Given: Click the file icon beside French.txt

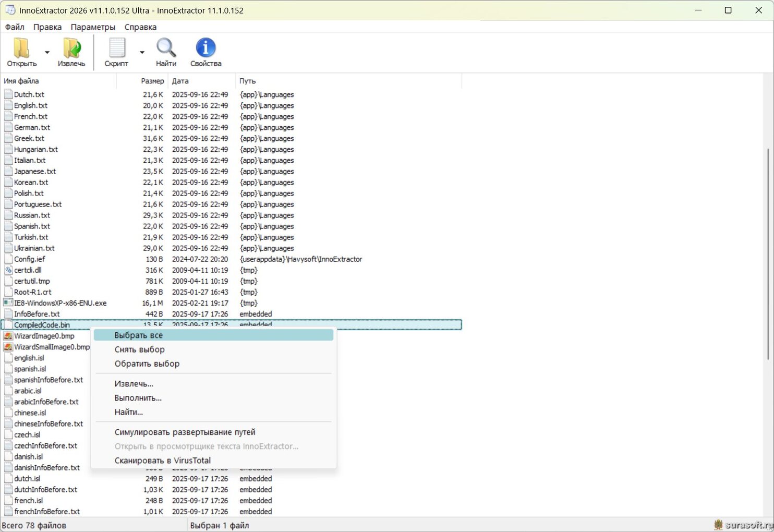Looking at the screenshot, I should point(8,116).
